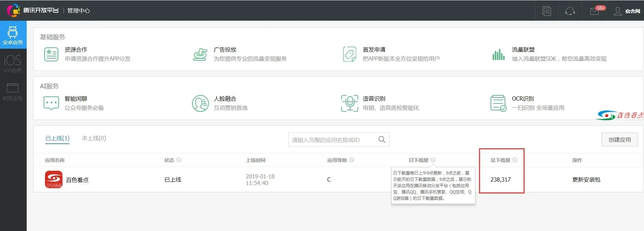Viewport: 644px width, 231px height.
Task: Click the 应用名称 column header
Action: point(55,160)
